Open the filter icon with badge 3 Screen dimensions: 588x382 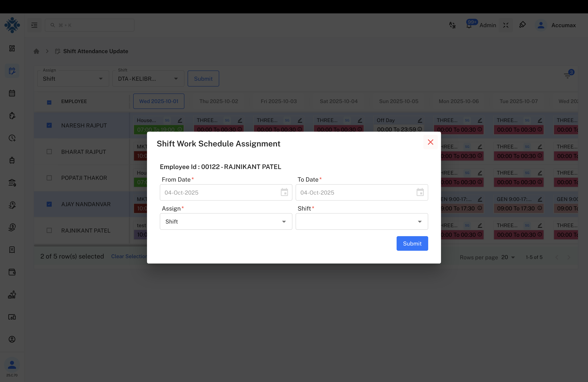pyautogui.click(x=567, y=76)
